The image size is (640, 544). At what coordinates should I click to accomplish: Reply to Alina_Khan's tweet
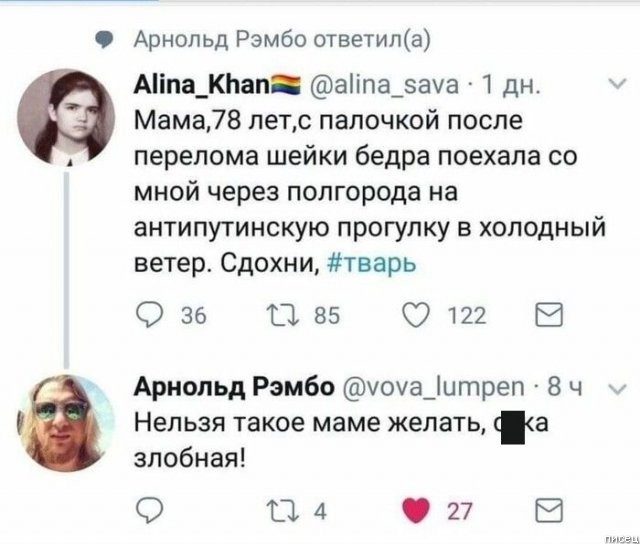[148, 318]
